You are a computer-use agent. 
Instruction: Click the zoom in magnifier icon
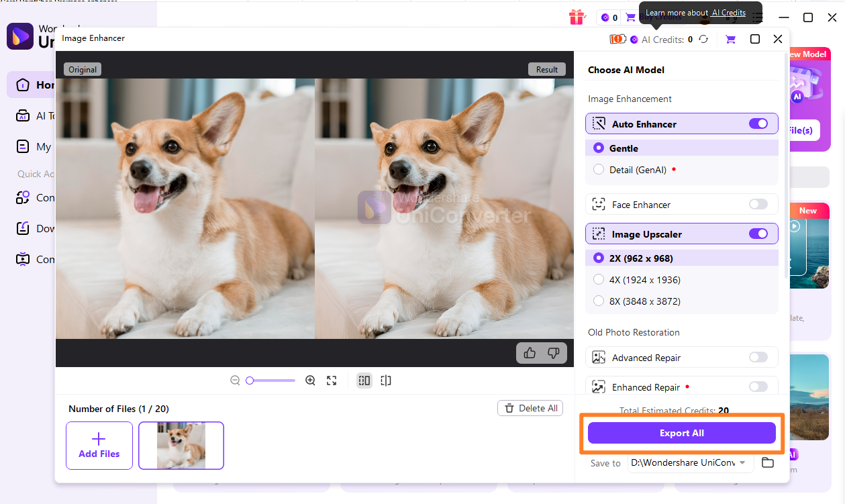coord(310,381)
